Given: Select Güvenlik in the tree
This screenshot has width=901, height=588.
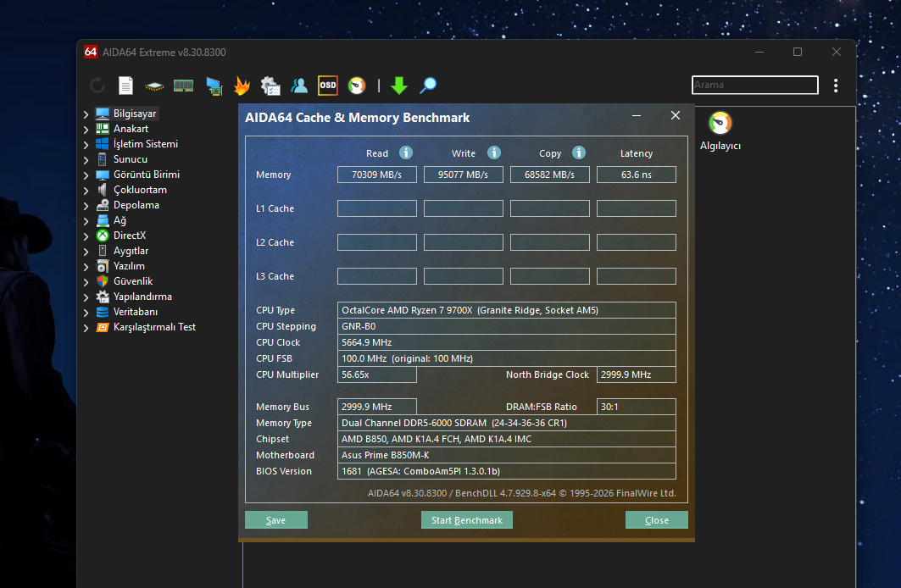Looking at the screenshot, I should (133, 281).
